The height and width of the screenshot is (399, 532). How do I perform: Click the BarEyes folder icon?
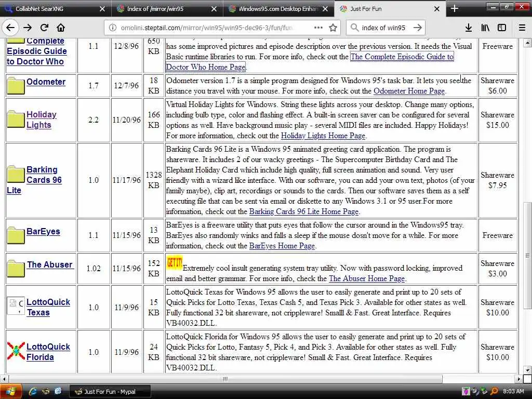coord(16,235)
